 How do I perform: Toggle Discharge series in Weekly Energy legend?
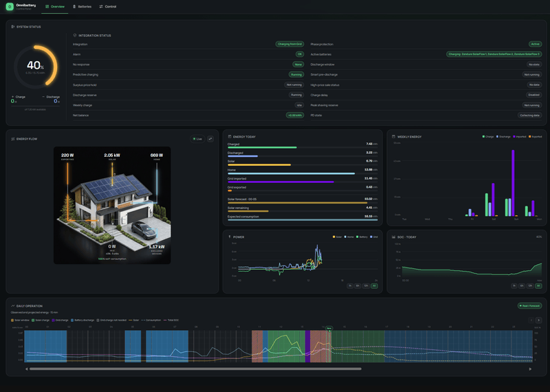point(503,137)
